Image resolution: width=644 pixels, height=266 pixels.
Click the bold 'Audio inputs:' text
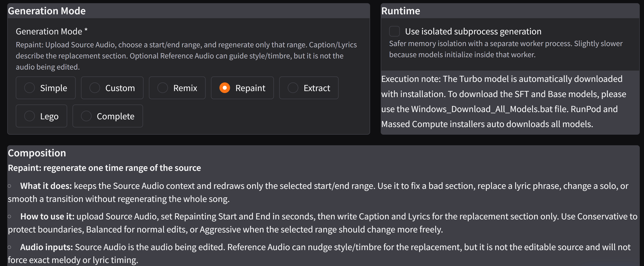coord(47,247)
